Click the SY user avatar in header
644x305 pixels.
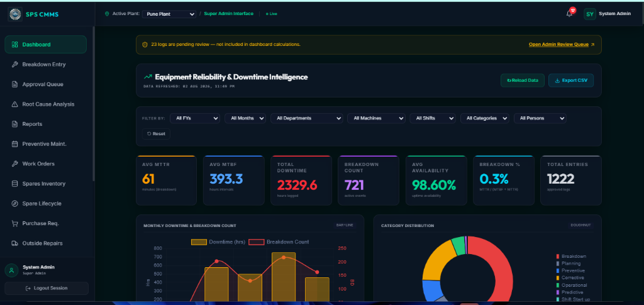(590, 14)
